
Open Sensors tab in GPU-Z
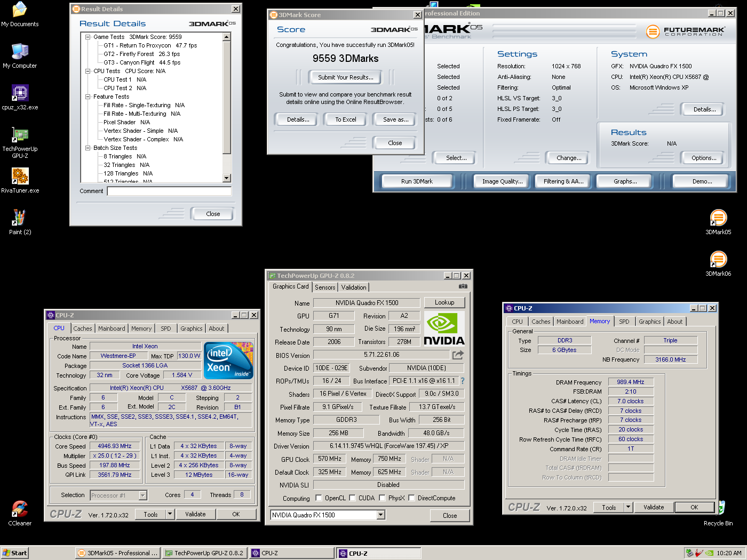(x=325, y=287)
